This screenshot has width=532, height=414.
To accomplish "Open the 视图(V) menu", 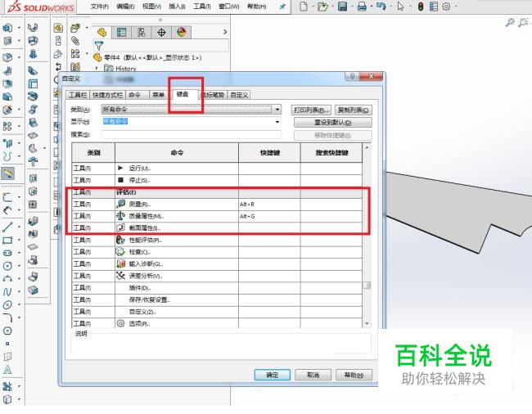I will [x=151, y=7].
